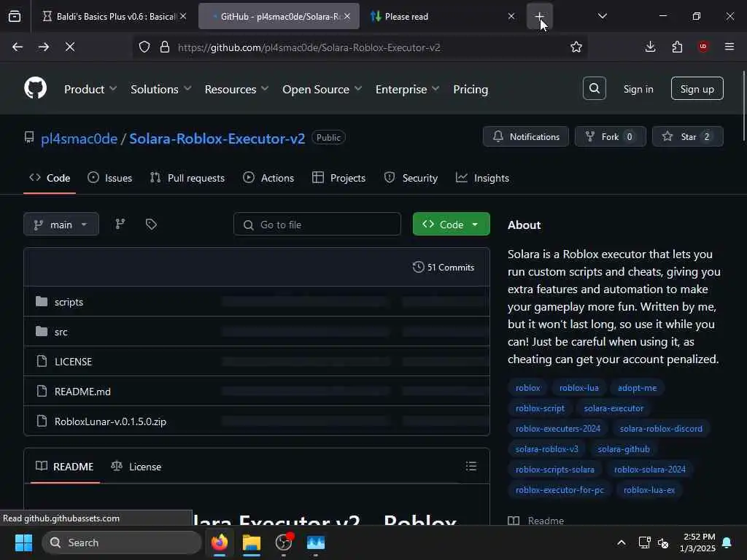Image resolution: width=747 pixels, height=560 pixels.
Task: Click Sign in link
Action: click(638, 89)
